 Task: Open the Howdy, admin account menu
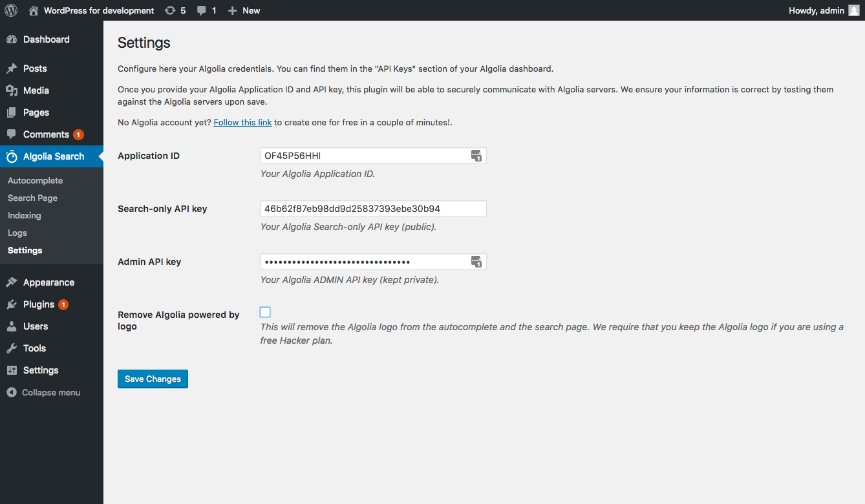pos(817,10)
